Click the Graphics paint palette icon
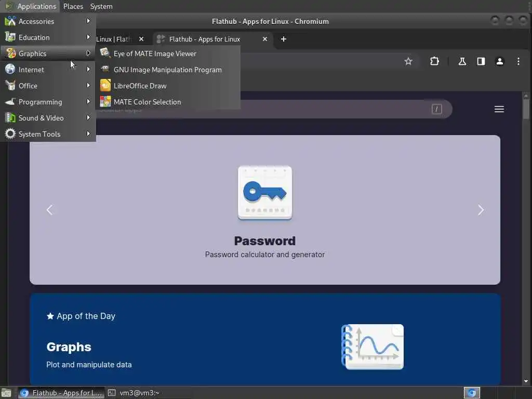 (10, 54)
